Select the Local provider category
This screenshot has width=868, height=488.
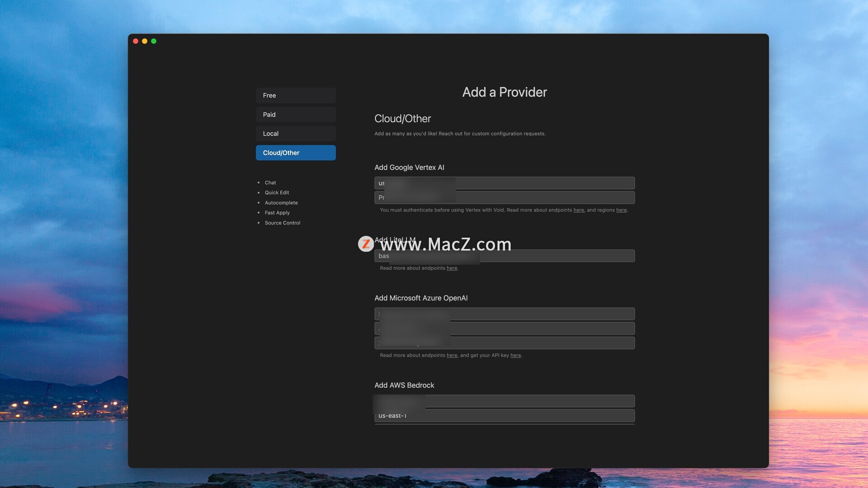296,134
